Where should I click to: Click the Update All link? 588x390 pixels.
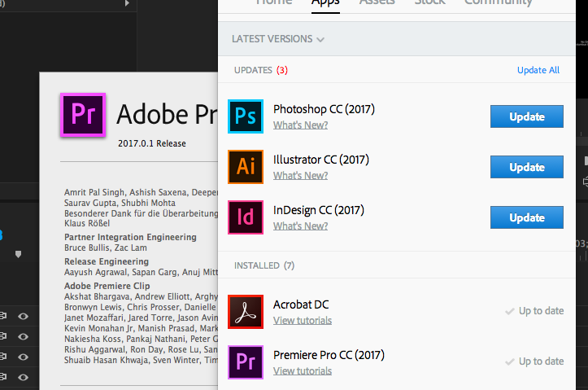(x=538, y=70)
